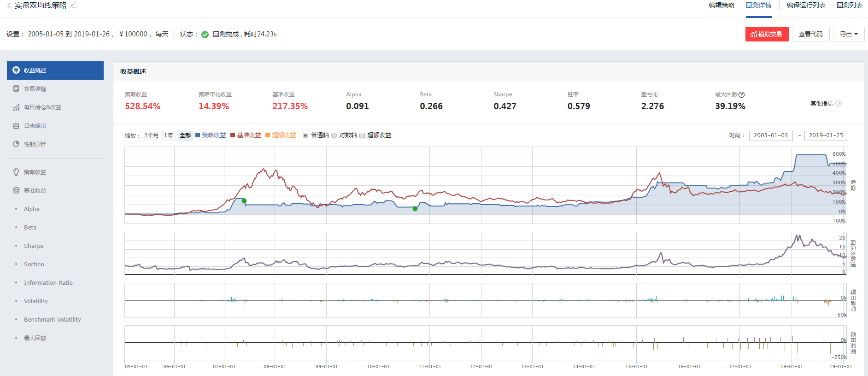This screenshot has width=868, height=376.
Task: Click the end date field 2019-01-25
Action: click(x=826, y=135)
